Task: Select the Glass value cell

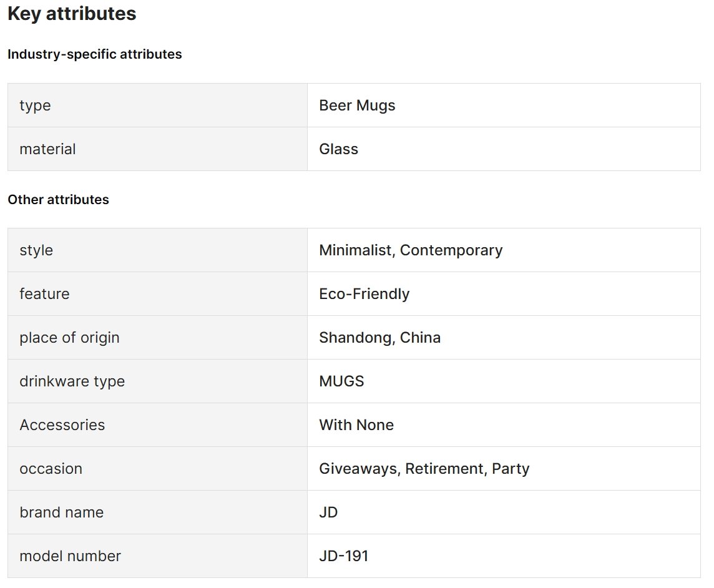Action: tap(504, 149)
